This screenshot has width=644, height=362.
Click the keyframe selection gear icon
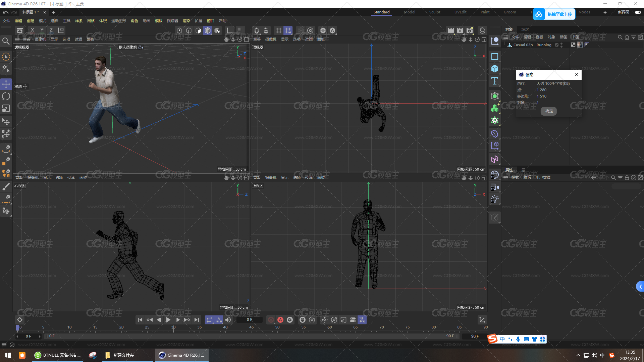click(x=290, y=320)
